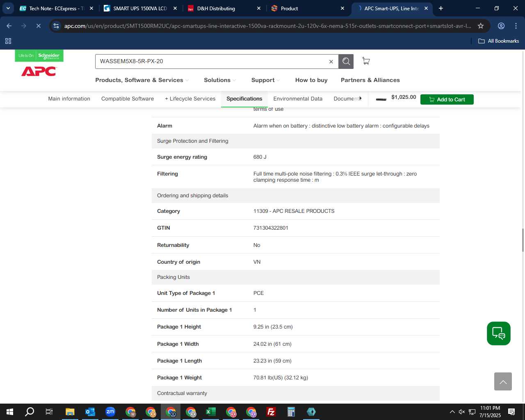Open Outlook from the taskbar
This screenshot has height=420, width=525.
(90, 412)
